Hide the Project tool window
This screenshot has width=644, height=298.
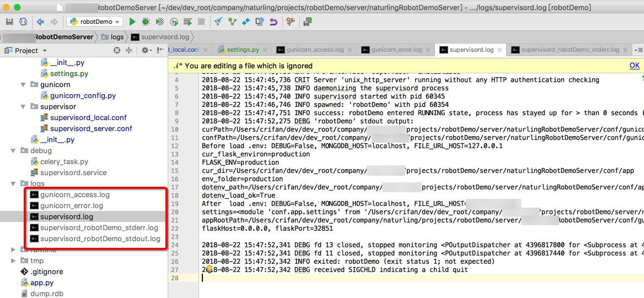click(160, 51)
